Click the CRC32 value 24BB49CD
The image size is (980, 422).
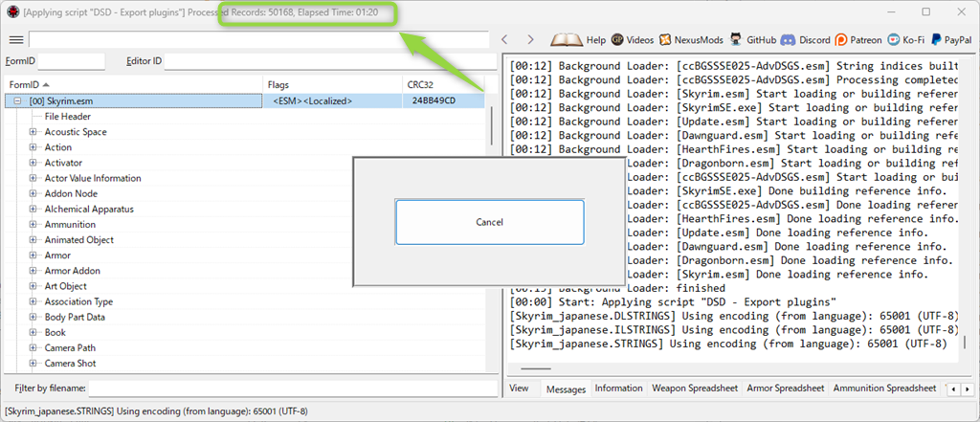click(434, 100)
